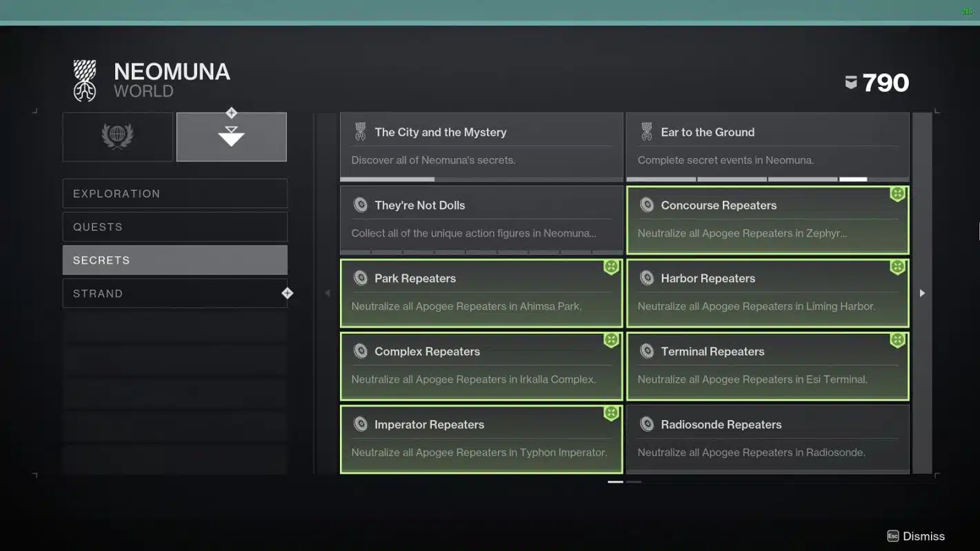Image resolution: width=980 pixels, height=551 pixels.
Task: Click the second page indicator dot
Action: pyautogui.click(x=634, y=481)
